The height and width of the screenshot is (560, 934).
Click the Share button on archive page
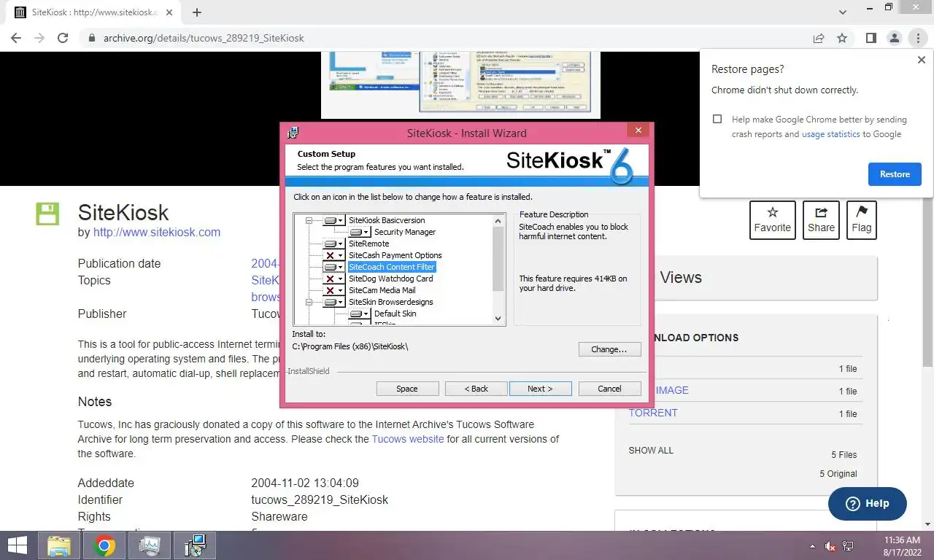[x=821, y=220]
